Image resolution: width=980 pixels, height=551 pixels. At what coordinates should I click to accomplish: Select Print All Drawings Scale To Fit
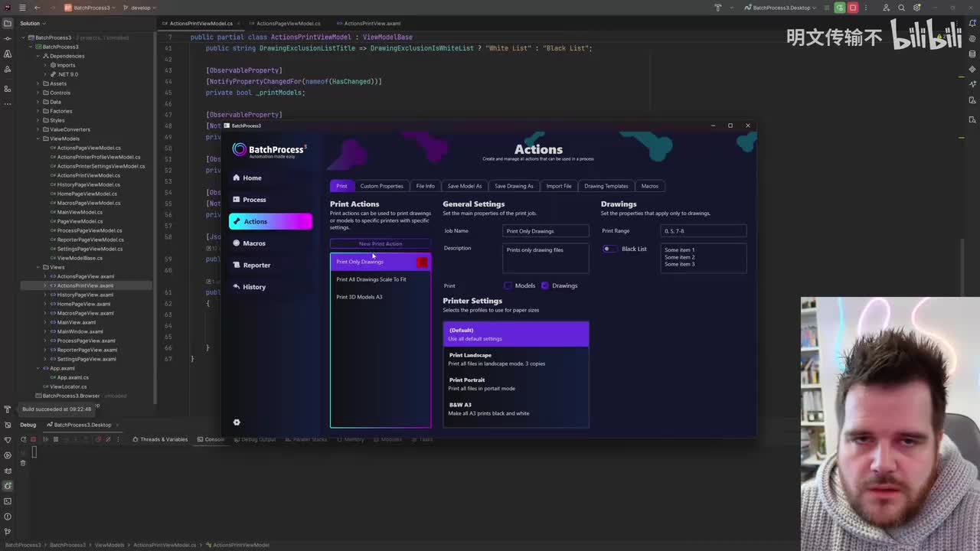point(381,279)
